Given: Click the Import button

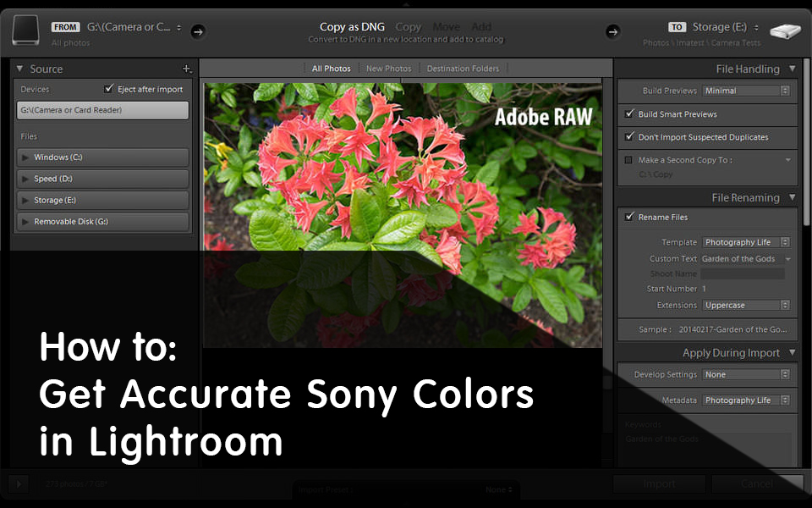Looking at the screenshot, I should click(x=659, y=483).
